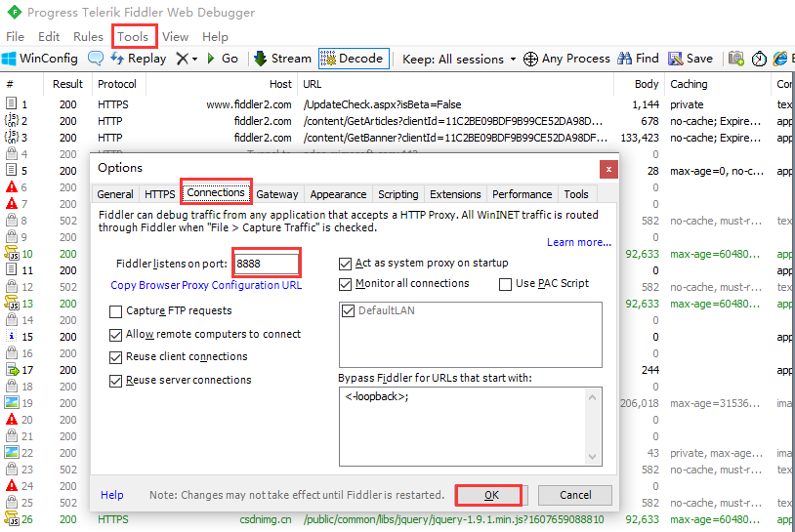Switch to the Scripting tab
This screenshot has height=532, width=795.
point(398,194)
